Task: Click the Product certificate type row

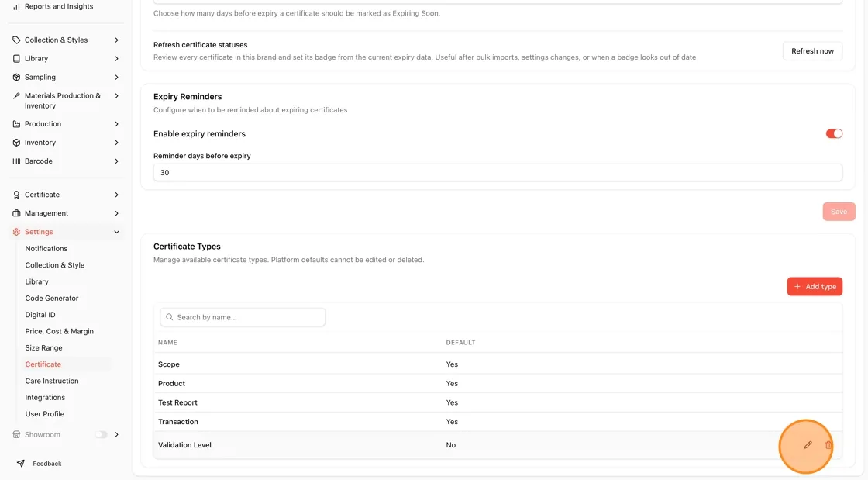Action: click(x=498, y=384)
